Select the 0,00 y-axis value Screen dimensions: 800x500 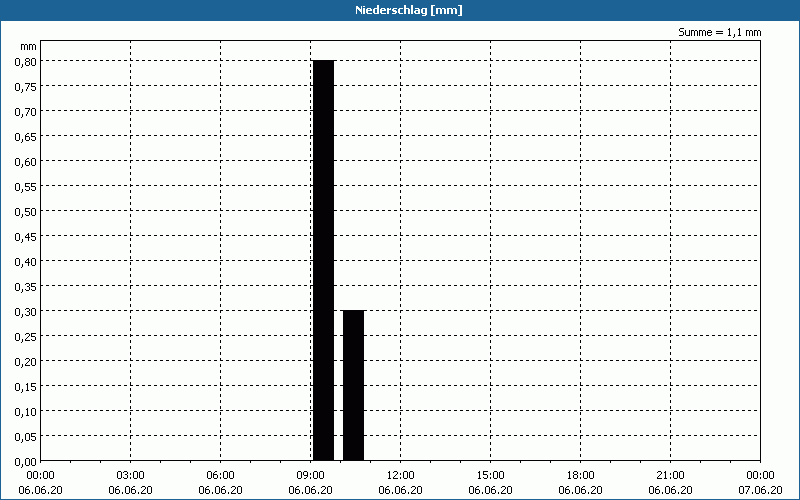(26, 462)
